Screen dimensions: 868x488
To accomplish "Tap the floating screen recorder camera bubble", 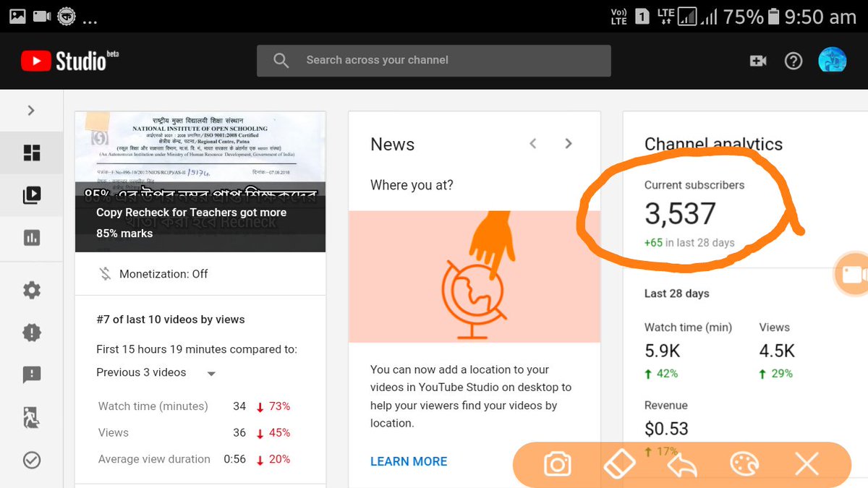I will point(851,275).
